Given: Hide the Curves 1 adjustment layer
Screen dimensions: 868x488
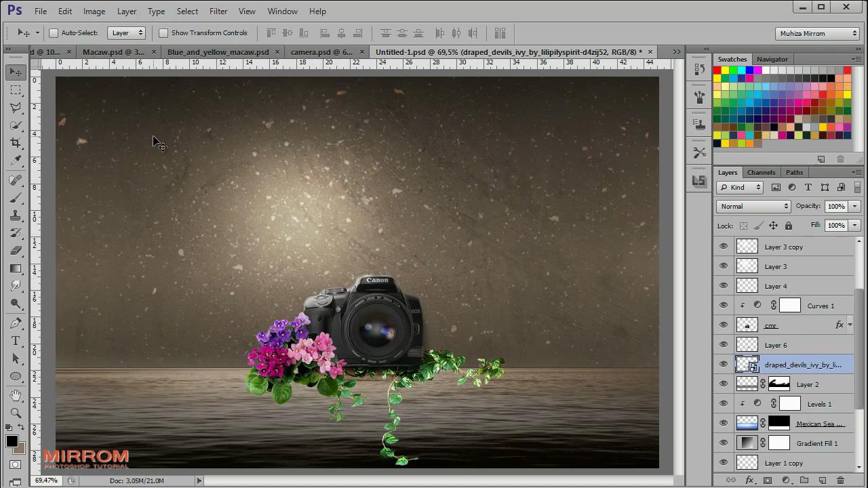Looking at the screenshot, I should tap(724, 306).
